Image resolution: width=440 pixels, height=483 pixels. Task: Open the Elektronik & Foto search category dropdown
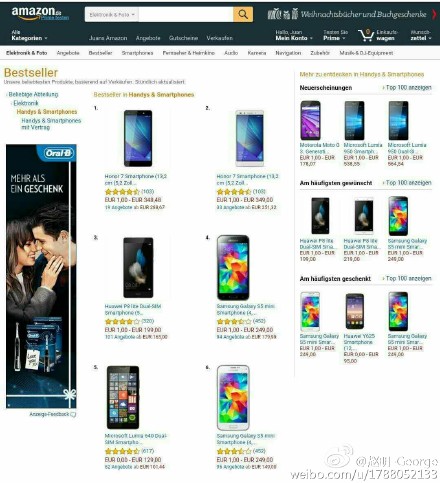[x=112, y=15]
